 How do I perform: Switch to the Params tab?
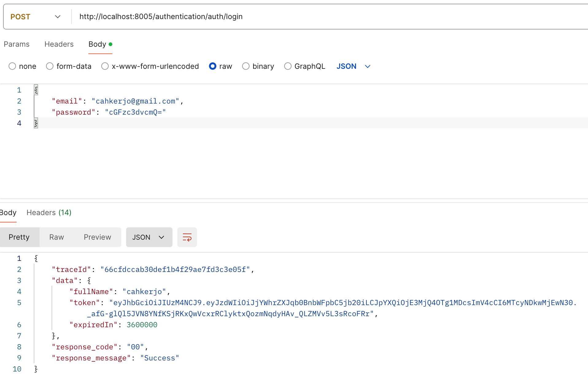coord(17,44)
